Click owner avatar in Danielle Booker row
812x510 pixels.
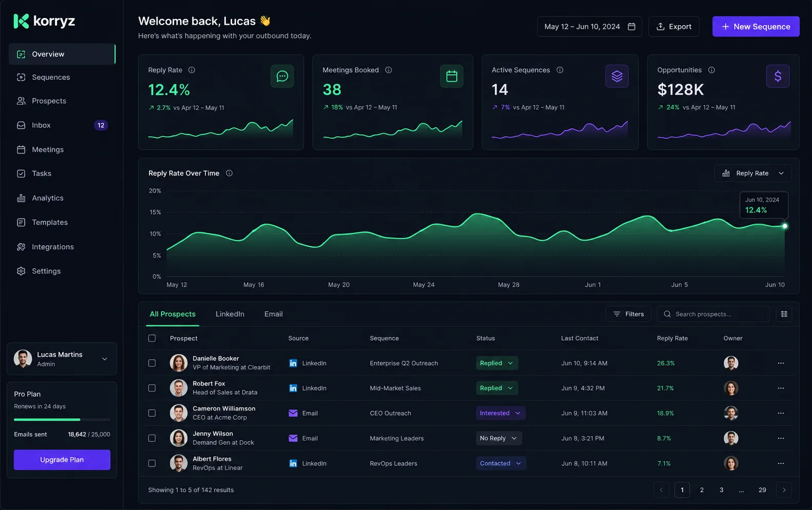[x=731, y=363]
